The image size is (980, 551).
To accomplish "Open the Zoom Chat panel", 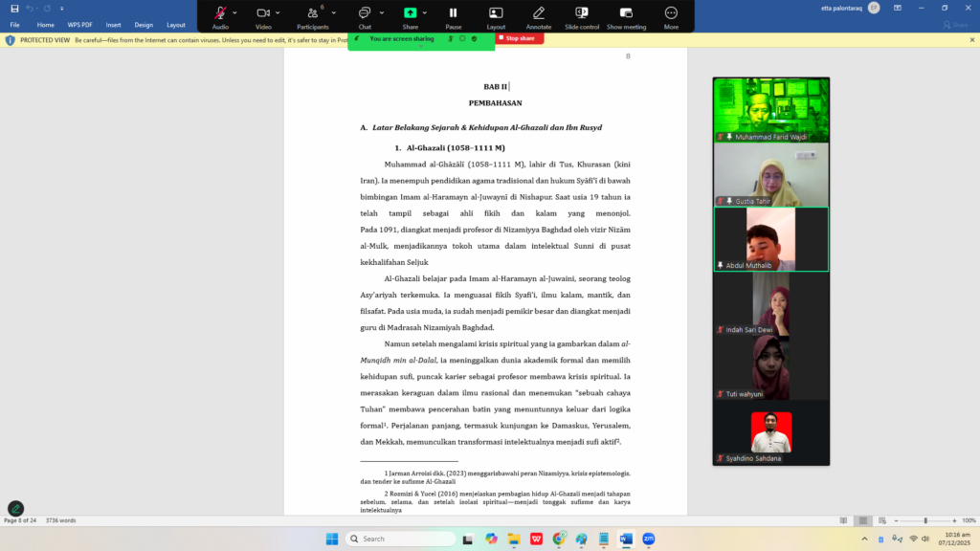I will (365, 17).
